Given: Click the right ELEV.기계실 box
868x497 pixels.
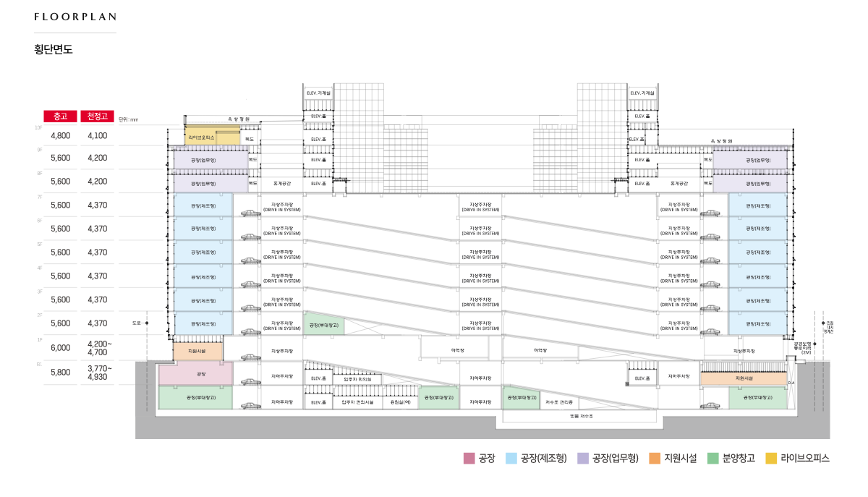Looking at the screenshot, I should (x=642, y=93).
